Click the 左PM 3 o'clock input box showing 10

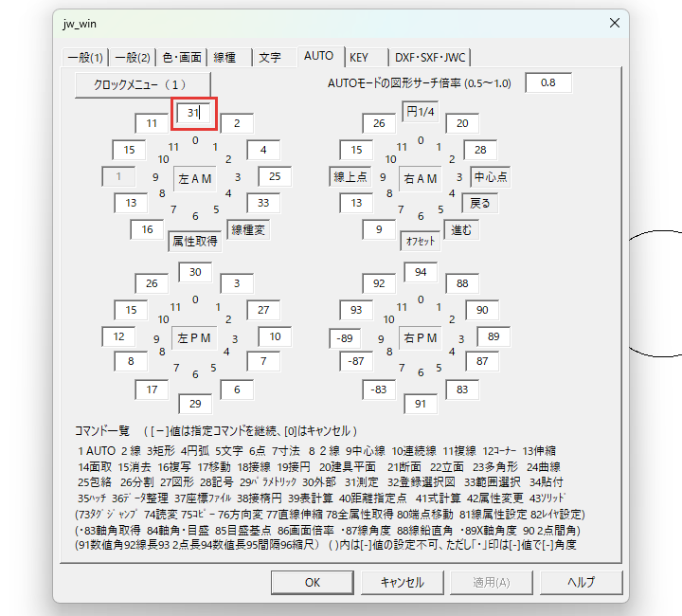pyautogui.click(x=275, y=336)
